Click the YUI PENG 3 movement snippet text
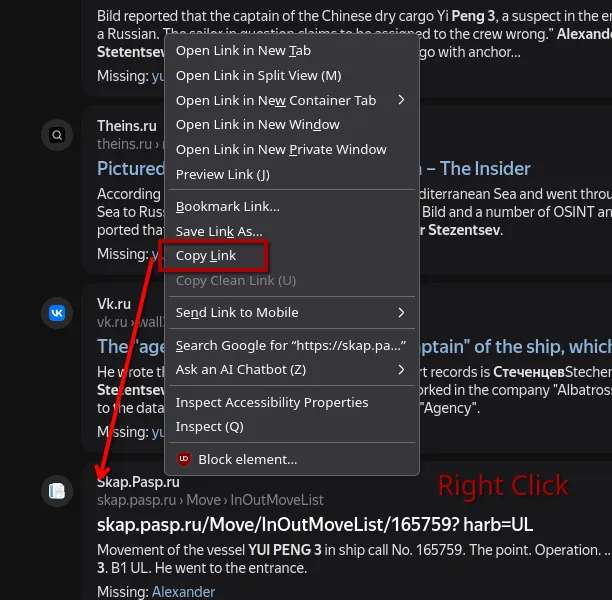612x600 pixels. click(x=354, y=559)
